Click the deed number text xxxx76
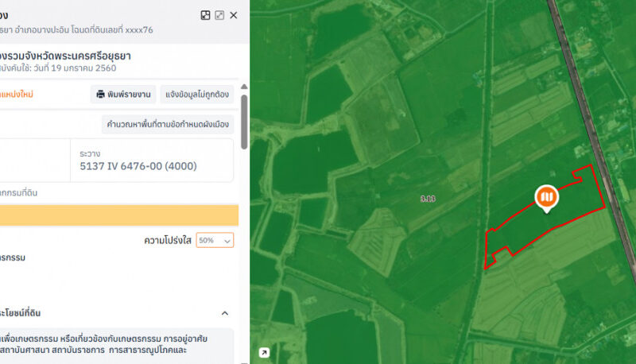This screenshot has height=364, width=636. pyautogui.click(x=139, y=30)
